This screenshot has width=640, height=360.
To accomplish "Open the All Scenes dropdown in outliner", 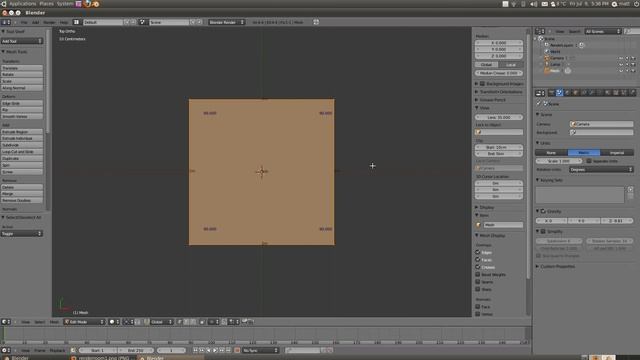I will [603, 31].
